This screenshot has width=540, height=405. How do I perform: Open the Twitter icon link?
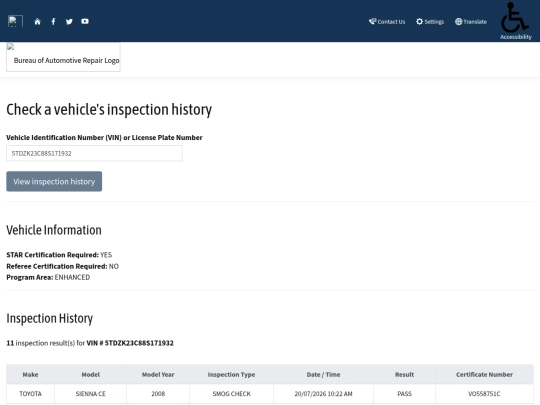69,22
